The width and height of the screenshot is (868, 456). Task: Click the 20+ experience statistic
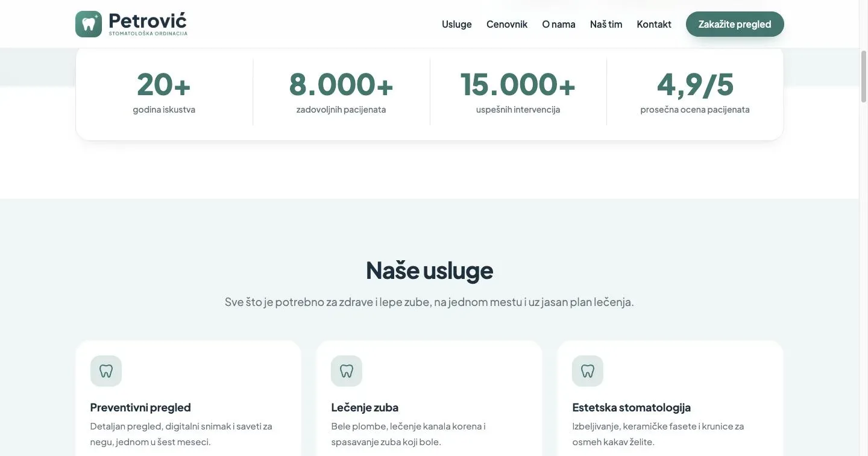pyautogui.click(x=164, y=84)
